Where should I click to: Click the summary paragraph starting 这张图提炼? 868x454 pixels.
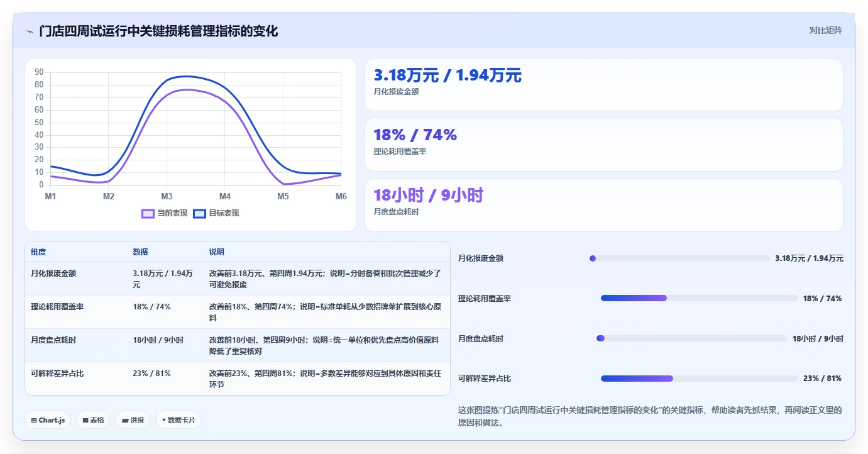tap(650, 416)
